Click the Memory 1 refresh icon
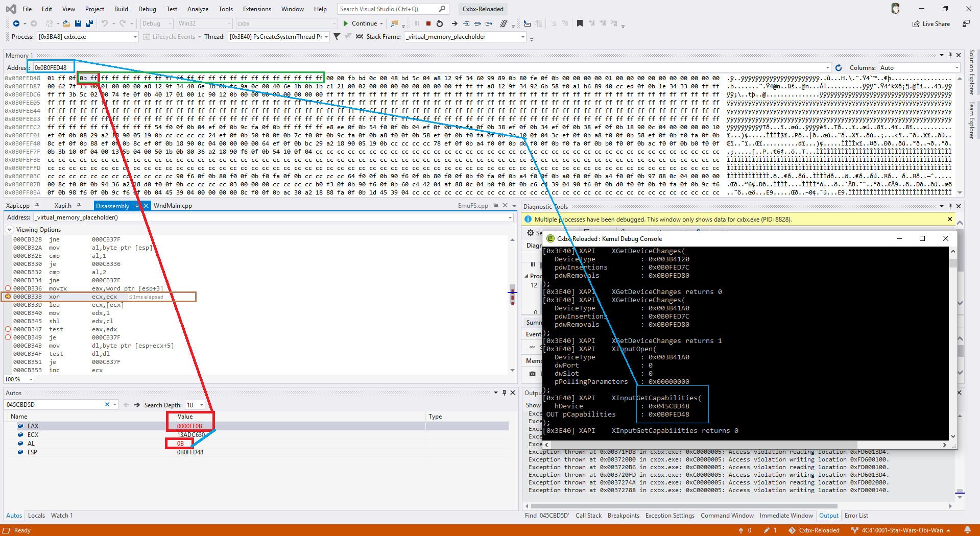Screen dimensions: 980x536 839,67
